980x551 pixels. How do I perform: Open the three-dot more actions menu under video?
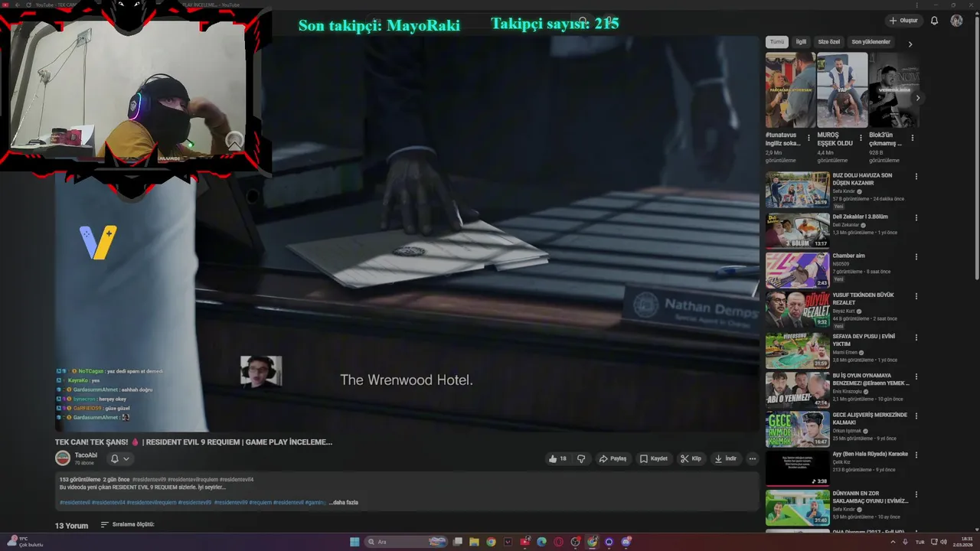pyautogui.click(x=753, y=458)
